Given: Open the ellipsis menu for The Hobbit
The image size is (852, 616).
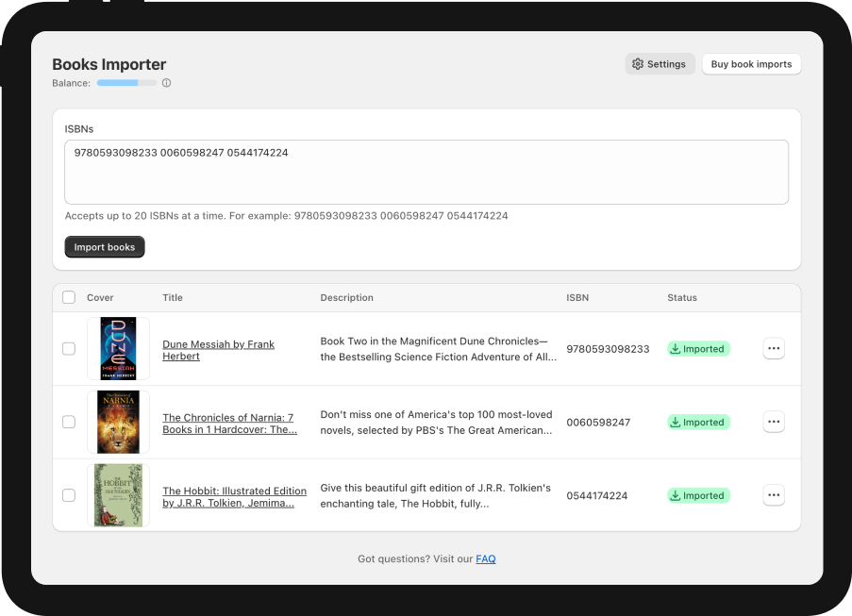Looking at the screenshot, I should (x=774, y=495).
